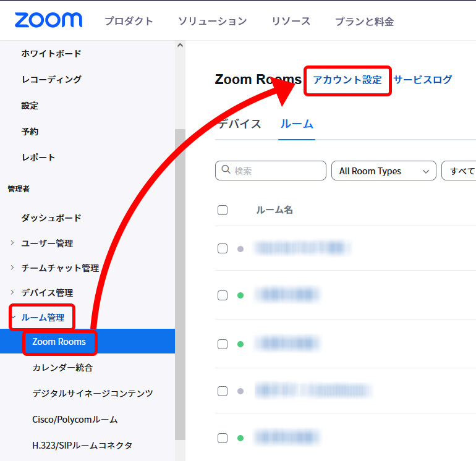Click the 検索 search field

(x=271, y=171)
